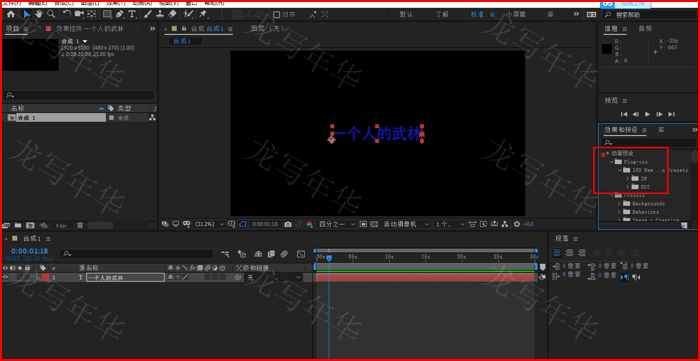Go to the Home screen icon
Screen dimensions: 700x361
pyautogui.click(x=11, y=14)
